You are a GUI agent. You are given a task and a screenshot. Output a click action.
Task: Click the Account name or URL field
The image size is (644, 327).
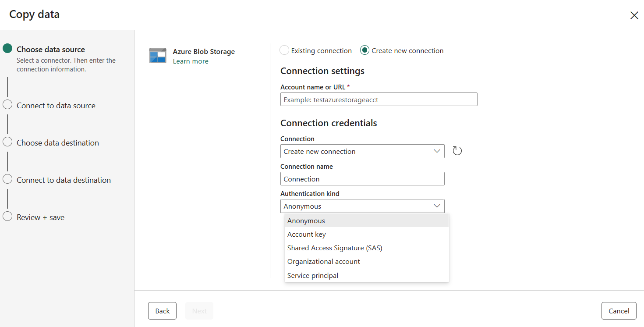[379, 99]
